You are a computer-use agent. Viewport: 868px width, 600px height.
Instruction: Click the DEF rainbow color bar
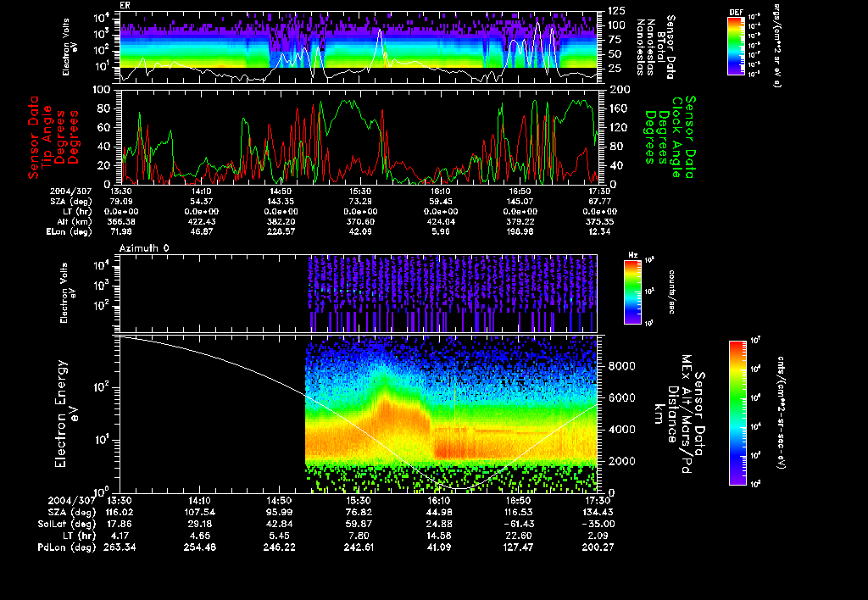coord(737,46)
